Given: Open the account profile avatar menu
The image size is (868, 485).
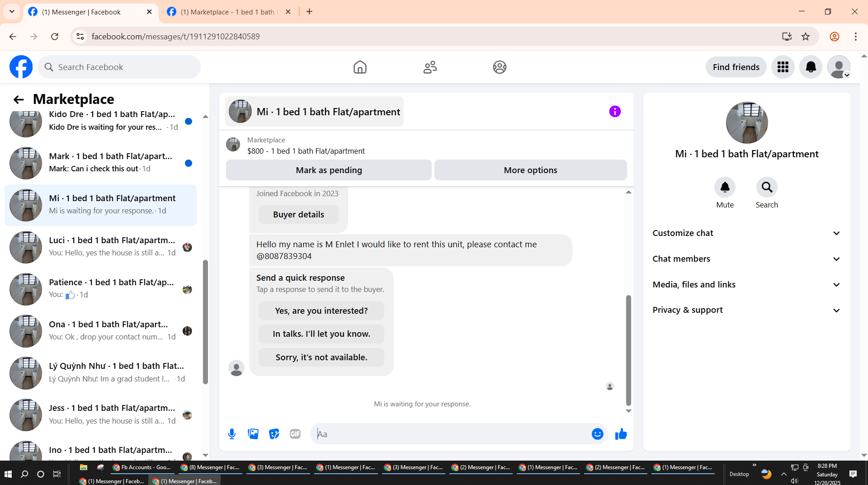Looking at the screenshot, I should click(839, 67).
